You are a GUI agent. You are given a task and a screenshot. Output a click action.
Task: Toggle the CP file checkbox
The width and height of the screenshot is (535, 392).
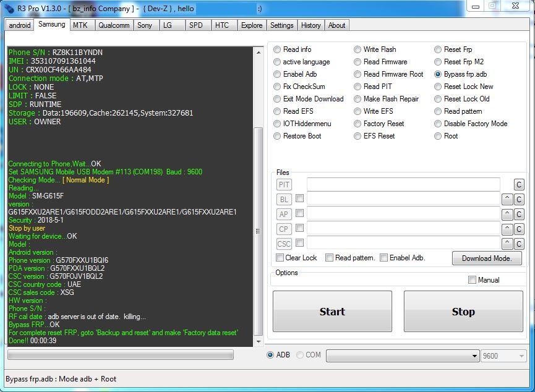pyautogui.click(x=299, y=228)
